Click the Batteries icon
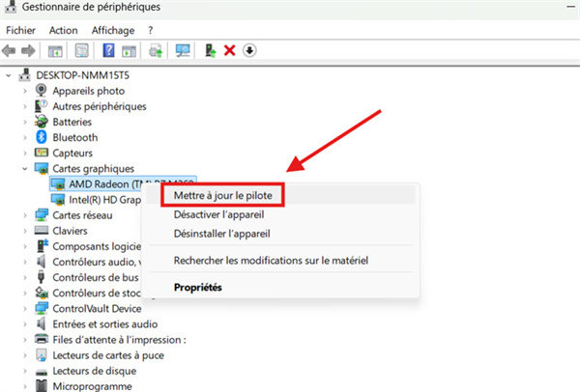The image size is (580, 392). tap(41, 122)
